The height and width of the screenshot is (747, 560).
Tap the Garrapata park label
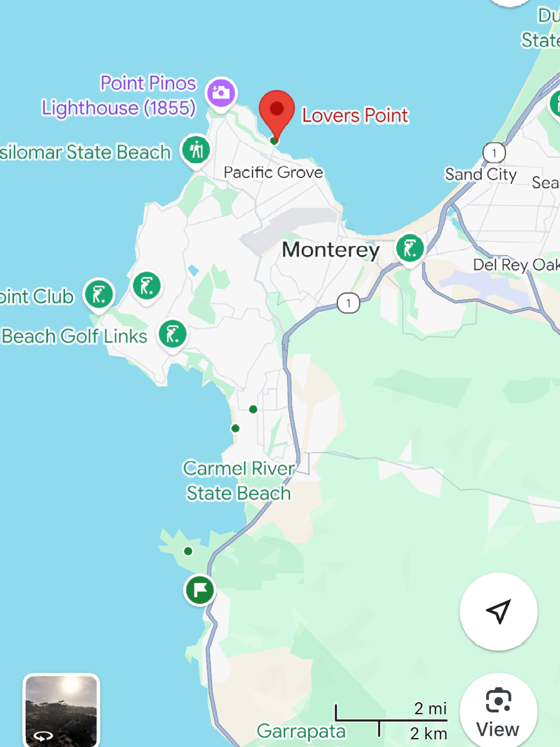(301, 731)
